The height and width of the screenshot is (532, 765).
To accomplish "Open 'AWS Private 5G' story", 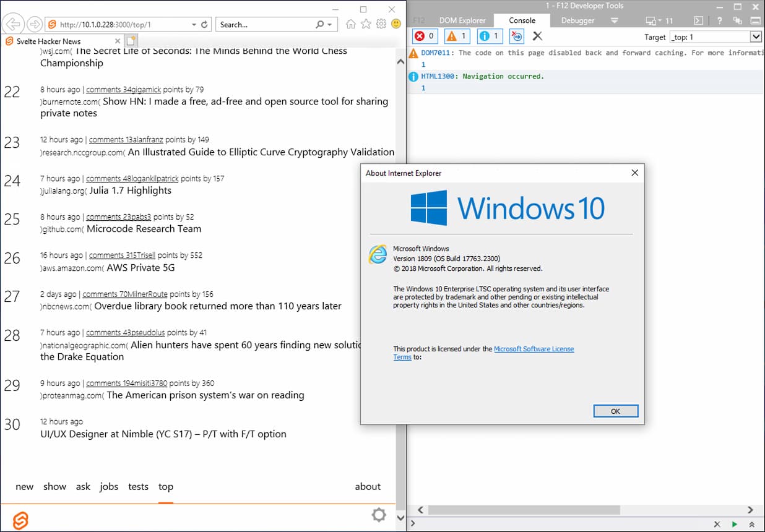I will pos(140,268).
